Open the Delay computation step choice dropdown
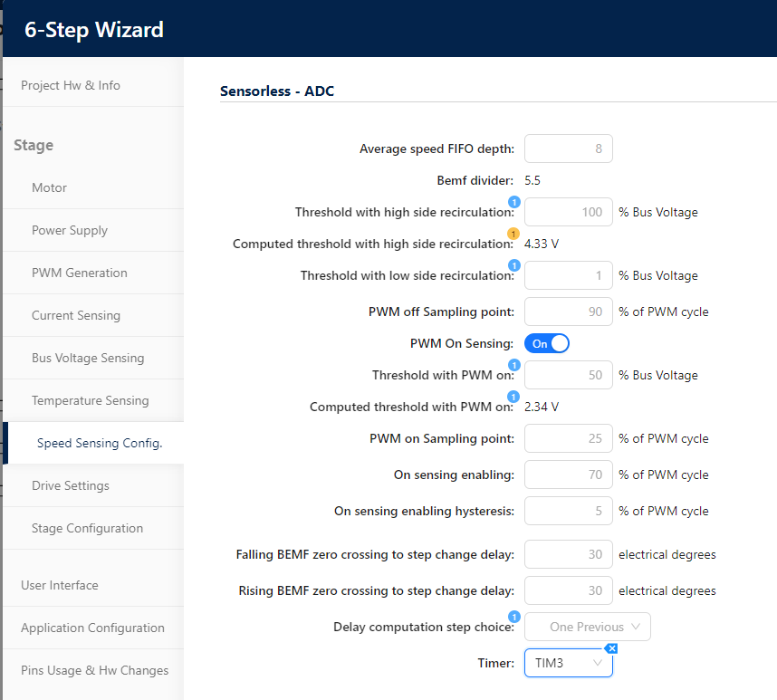 (587, 626)
